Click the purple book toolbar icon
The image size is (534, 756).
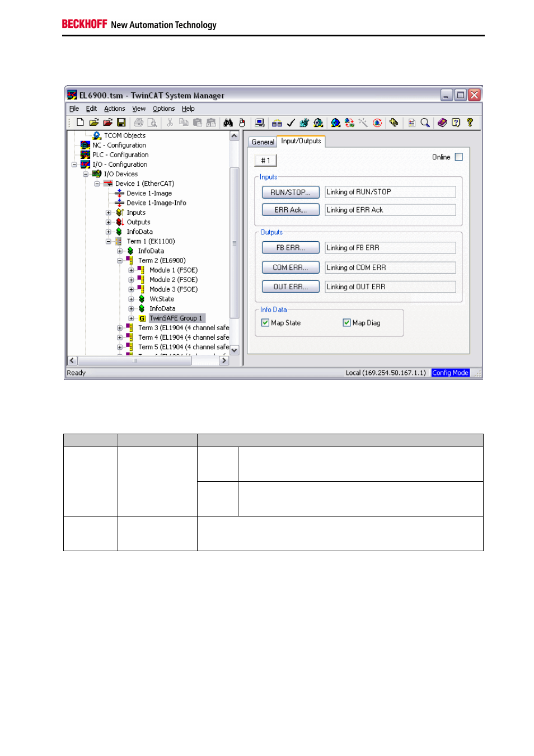[442, 123]
